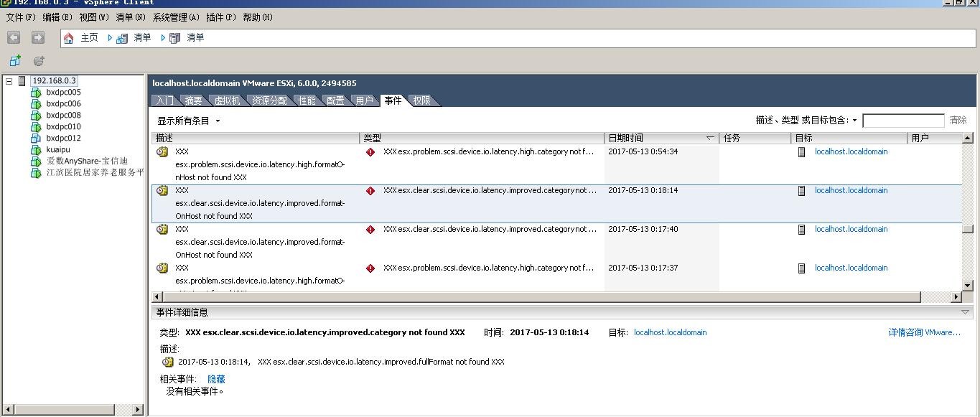Screen dimensions: 980x417
Task: Click the VM icon for bxdpc006
Action: [x=36, y=104]
